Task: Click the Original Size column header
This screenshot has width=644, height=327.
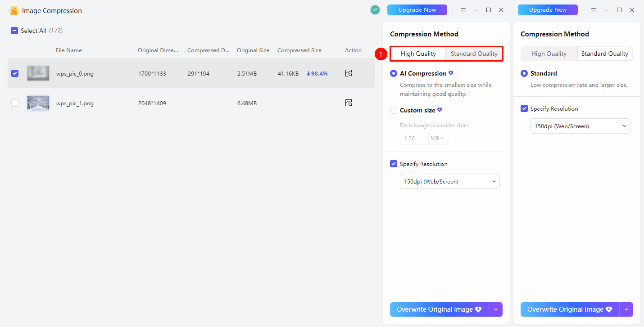Action: [x=253, y=50]
